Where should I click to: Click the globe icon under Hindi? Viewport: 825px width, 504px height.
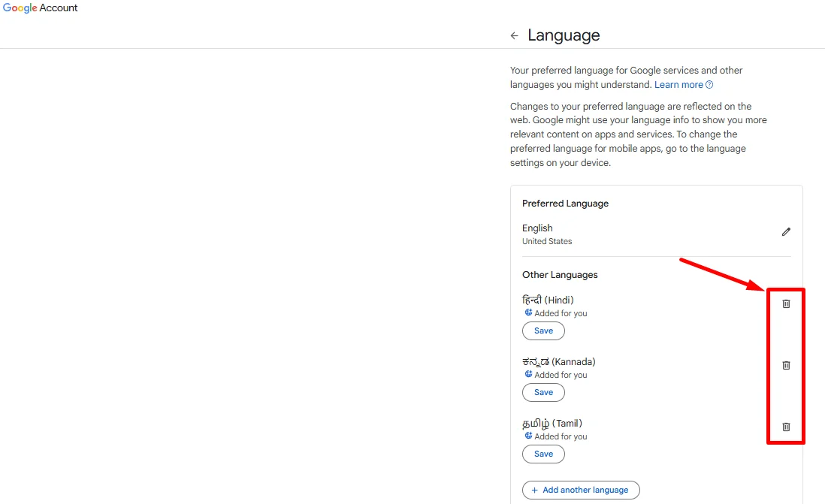click(x=526, y=313)
